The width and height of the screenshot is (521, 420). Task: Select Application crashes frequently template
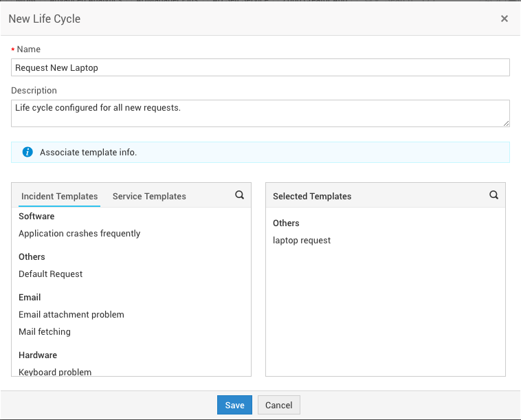(x=79, y=234)
